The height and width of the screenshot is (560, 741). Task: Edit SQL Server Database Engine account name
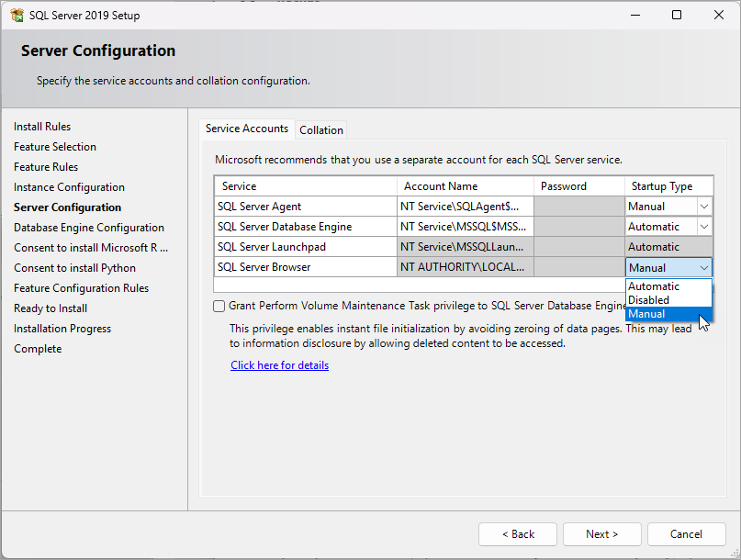click(x=466, y=227)
